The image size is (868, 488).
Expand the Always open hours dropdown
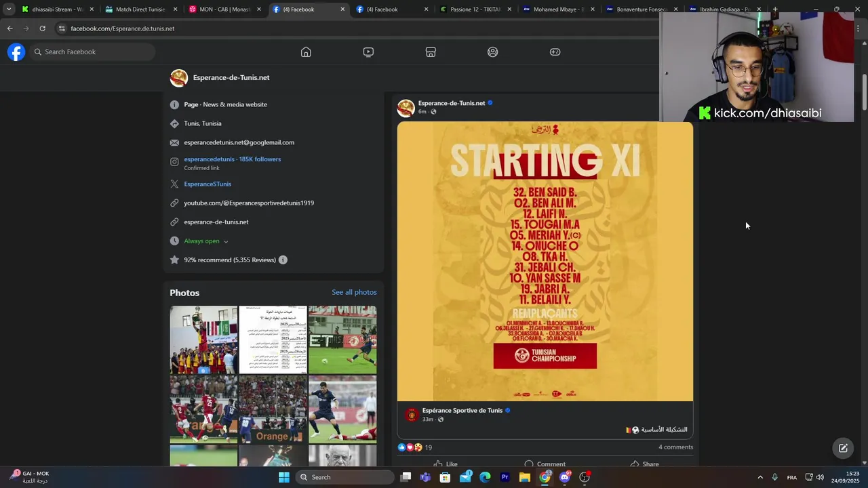(x=226, y=241)
